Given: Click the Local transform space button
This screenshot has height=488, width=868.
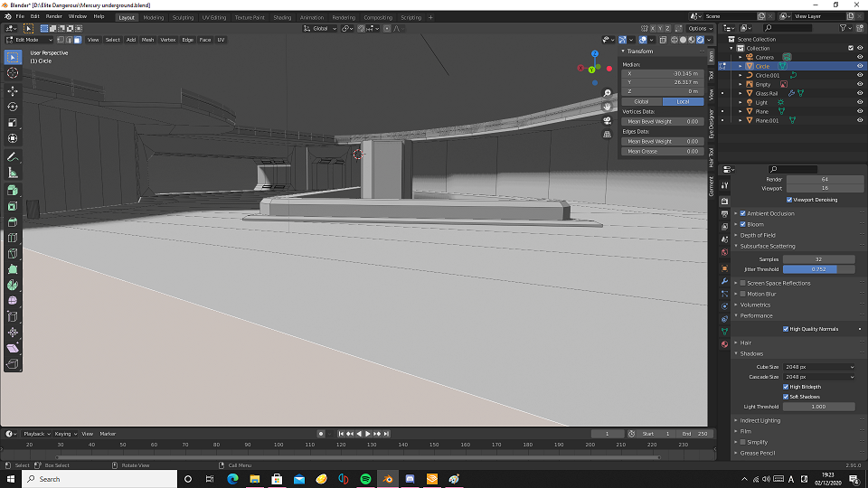Looking at the screenshot, I should pyautogui.click(x=684, y=102).
